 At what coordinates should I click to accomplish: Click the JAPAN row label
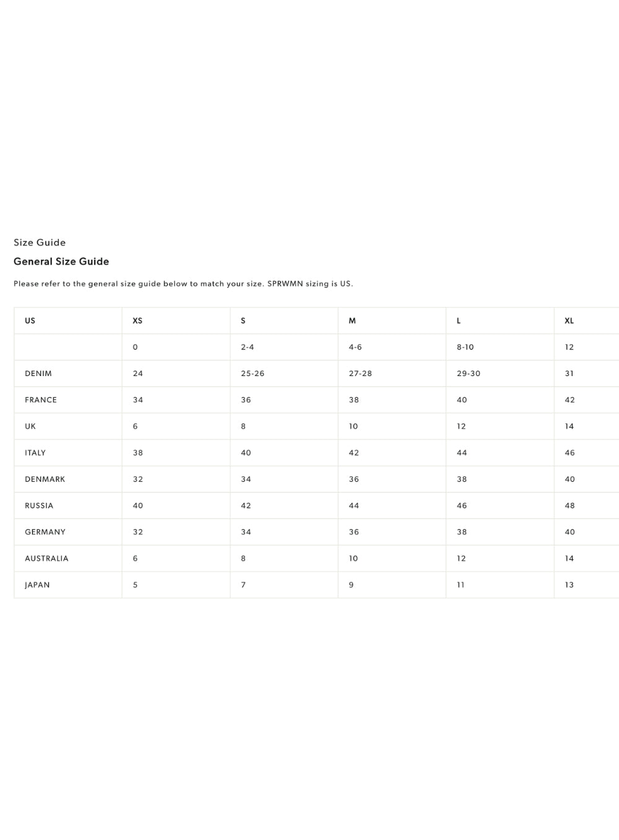[x=37, y=585]
